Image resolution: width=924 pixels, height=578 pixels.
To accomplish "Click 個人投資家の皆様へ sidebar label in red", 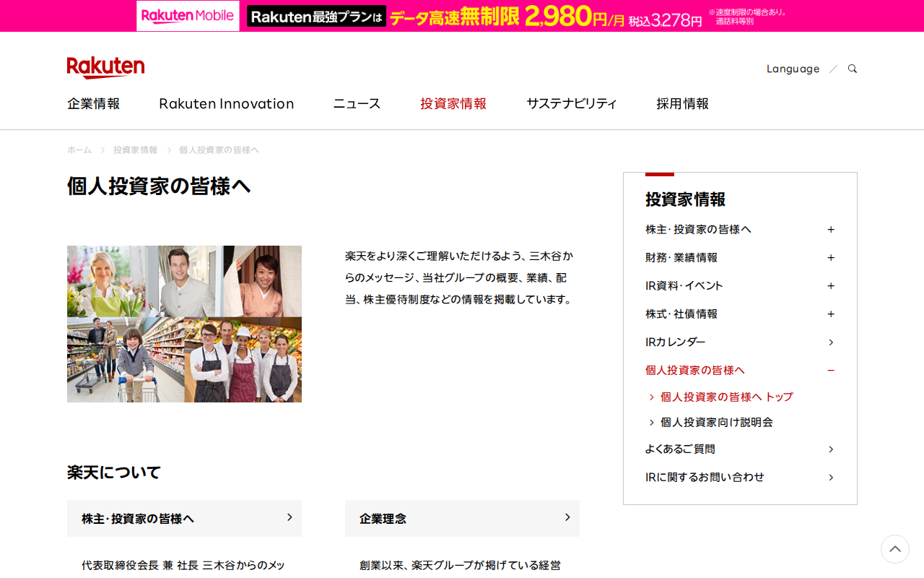I will click(695, 370).
